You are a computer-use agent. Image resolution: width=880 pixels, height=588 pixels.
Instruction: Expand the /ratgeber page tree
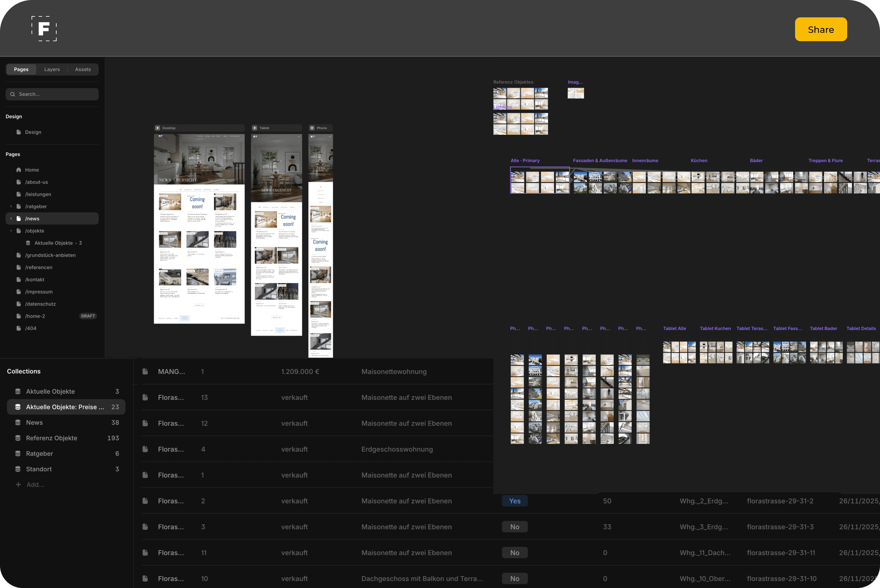point(11,206)
